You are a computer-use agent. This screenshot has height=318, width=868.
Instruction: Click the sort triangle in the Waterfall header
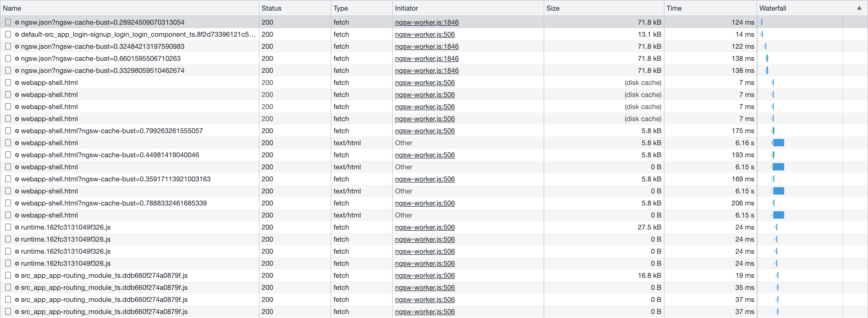[x=859, y=8]
